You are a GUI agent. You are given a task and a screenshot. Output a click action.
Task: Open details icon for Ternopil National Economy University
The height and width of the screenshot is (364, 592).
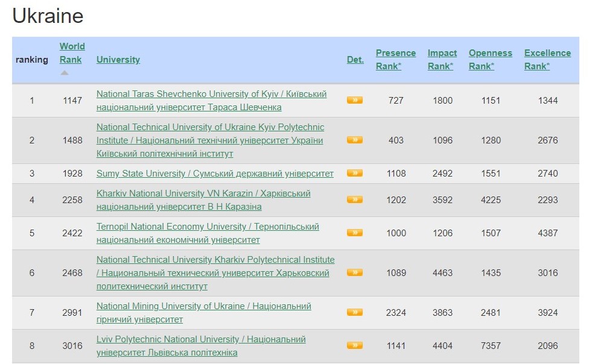coord(354,233)
